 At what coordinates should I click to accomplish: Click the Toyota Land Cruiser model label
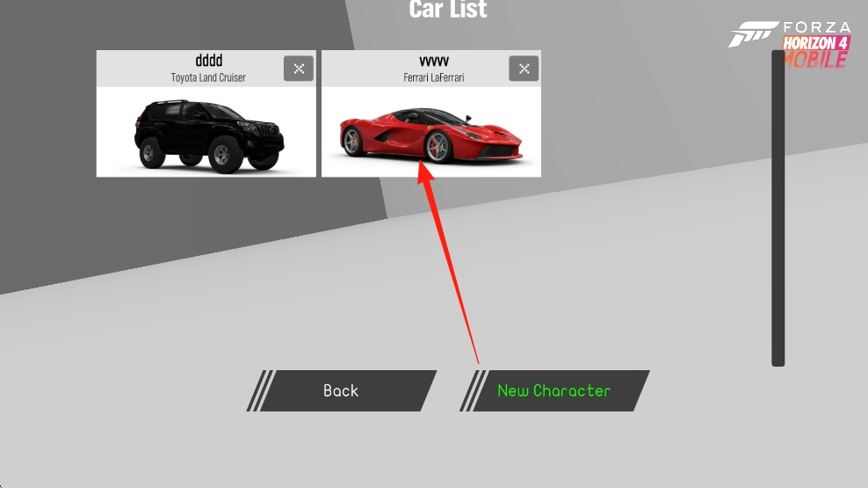point(208,77)
